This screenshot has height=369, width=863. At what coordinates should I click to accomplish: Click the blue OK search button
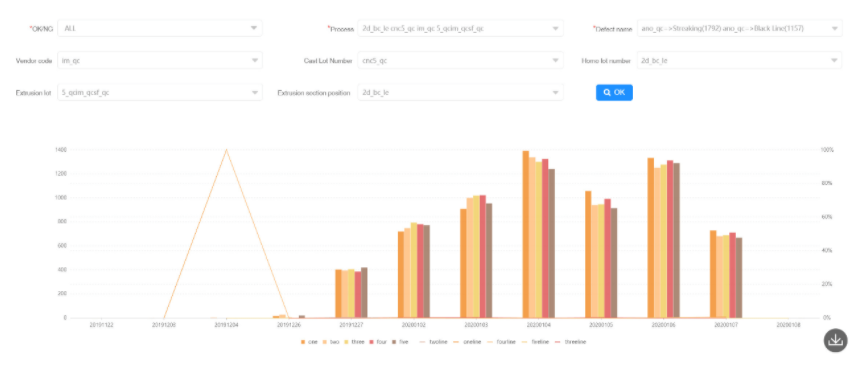[614, 93]
